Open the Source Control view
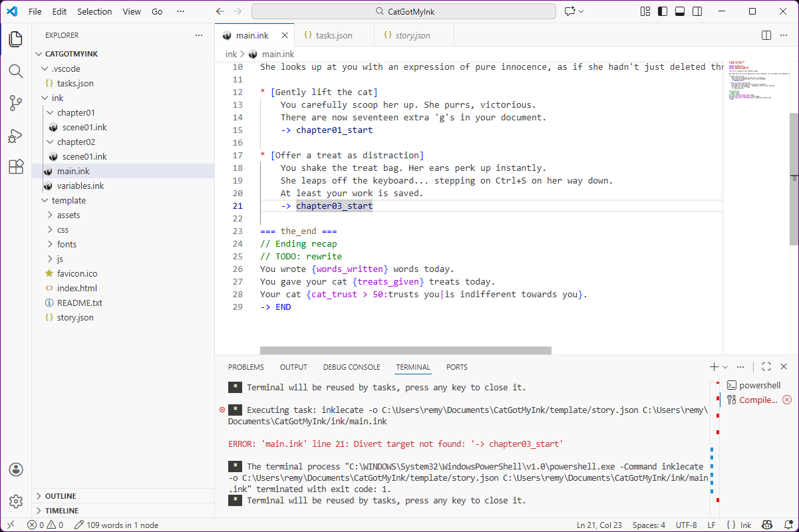 pyautogui.click(x=15, y=103)
